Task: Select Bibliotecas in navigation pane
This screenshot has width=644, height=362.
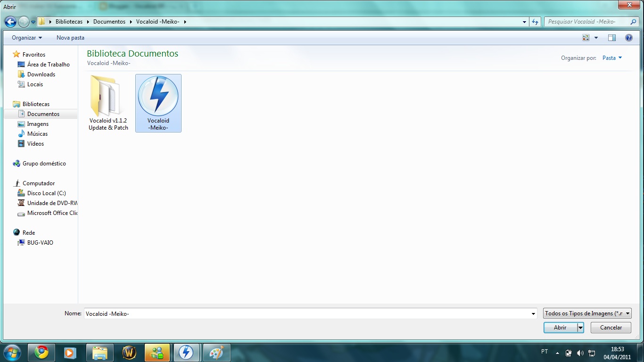Action: (x=36, y=104)
